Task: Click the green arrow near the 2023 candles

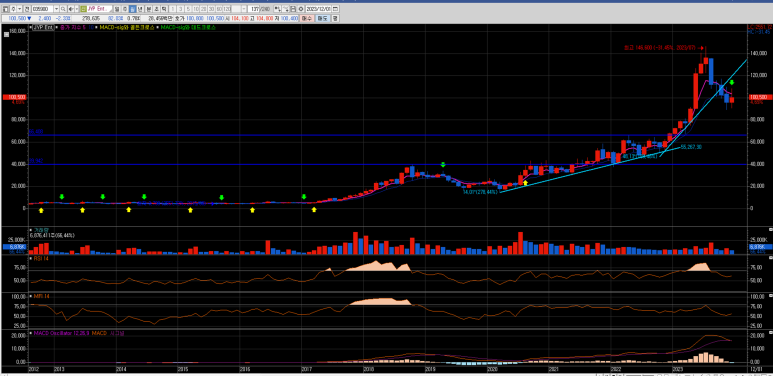Action: pos(732,82)
